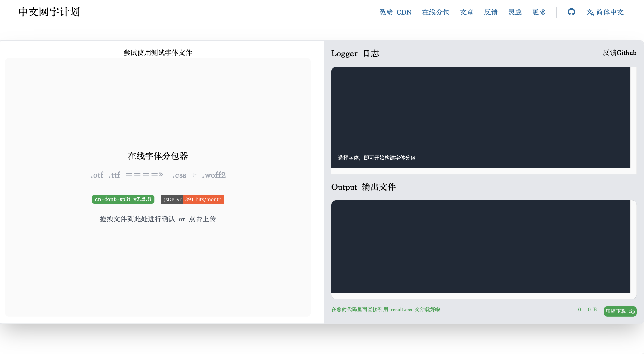Viewport: 644px width, 354px height.
Task: Click the 0 B size indicator
Action: 592,309
